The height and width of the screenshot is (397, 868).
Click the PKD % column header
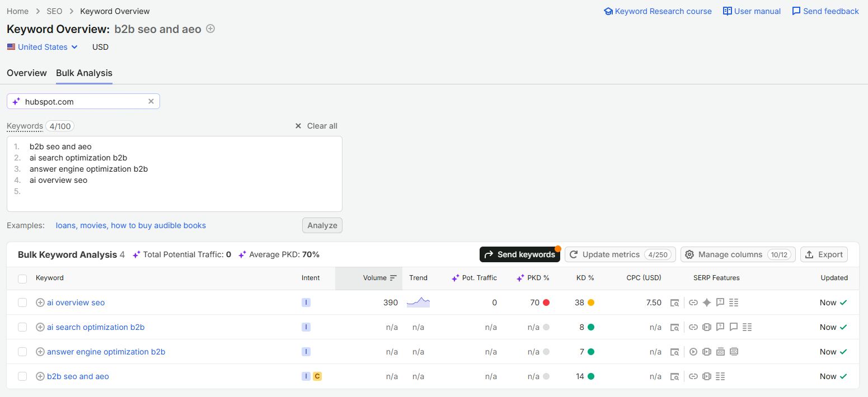(532, 278)
